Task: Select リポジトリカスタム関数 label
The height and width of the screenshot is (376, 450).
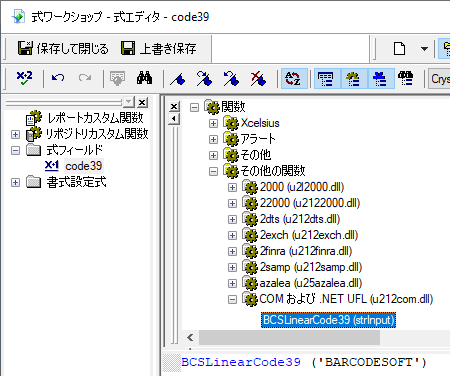Action: click(x=97, y=134)
